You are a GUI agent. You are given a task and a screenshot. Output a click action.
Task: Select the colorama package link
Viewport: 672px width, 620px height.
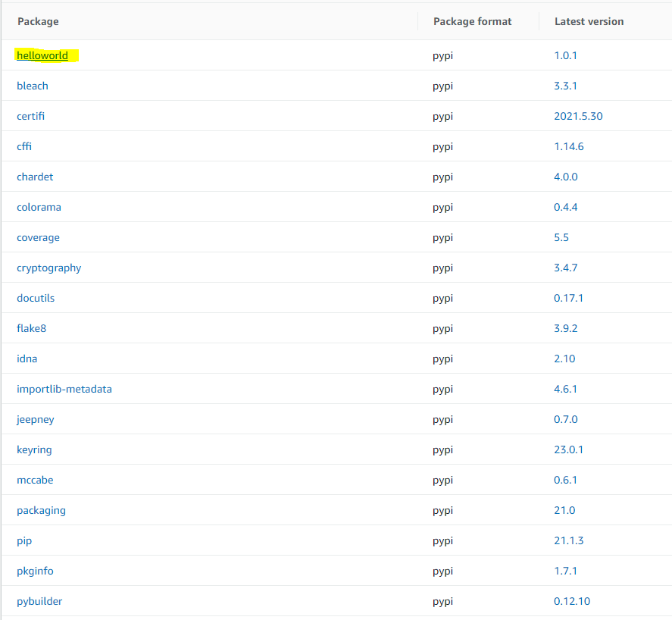[x=39, y=207]
